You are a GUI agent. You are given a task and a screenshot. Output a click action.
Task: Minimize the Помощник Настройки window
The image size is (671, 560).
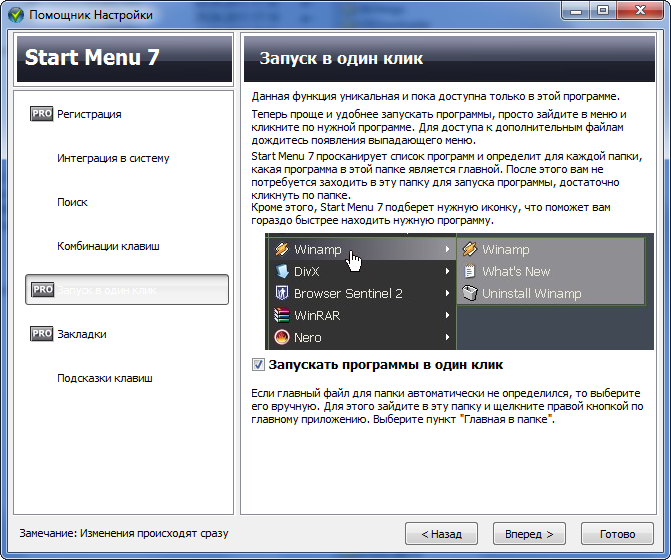click(576, 10)
